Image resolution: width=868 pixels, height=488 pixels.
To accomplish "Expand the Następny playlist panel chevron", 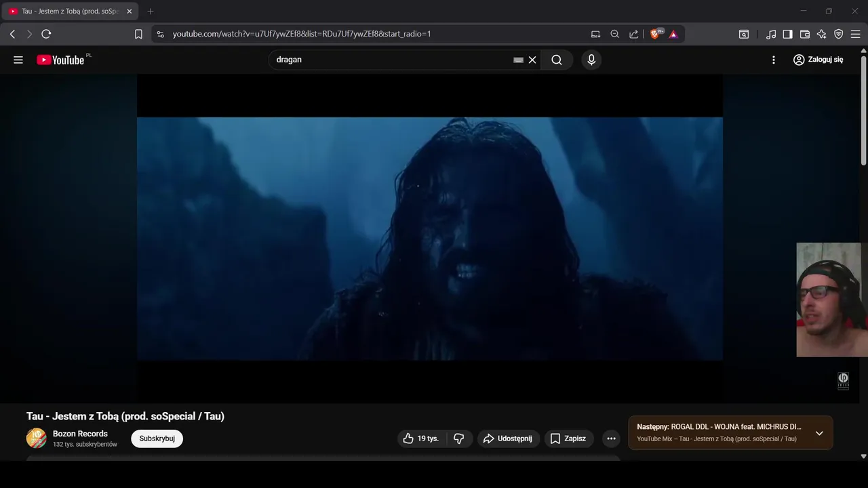I will coord(819,433).
